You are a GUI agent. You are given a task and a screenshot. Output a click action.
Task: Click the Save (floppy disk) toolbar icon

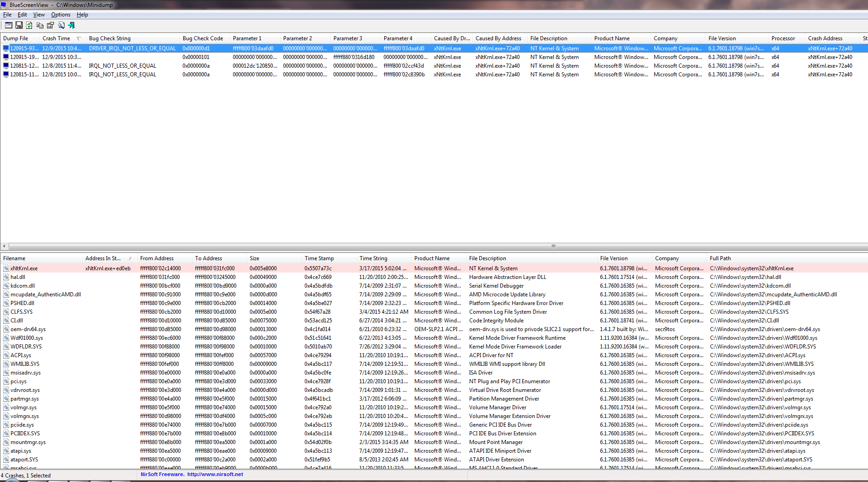click(19, 25)
